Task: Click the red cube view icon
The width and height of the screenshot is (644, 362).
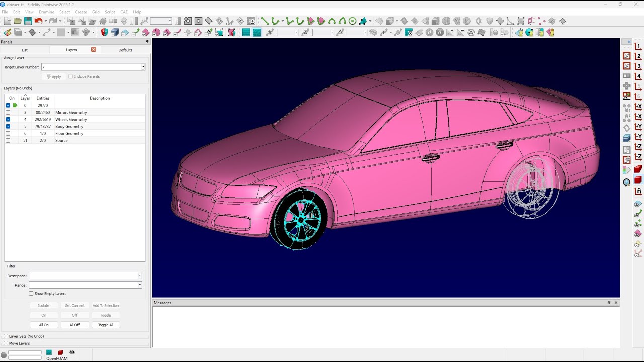Action: 638,179
